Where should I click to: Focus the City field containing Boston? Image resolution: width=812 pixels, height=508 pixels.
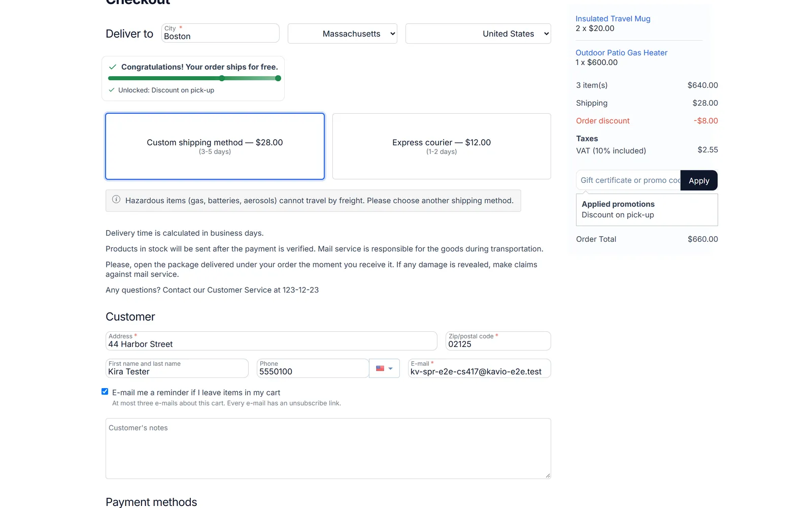tap(220, 33)
